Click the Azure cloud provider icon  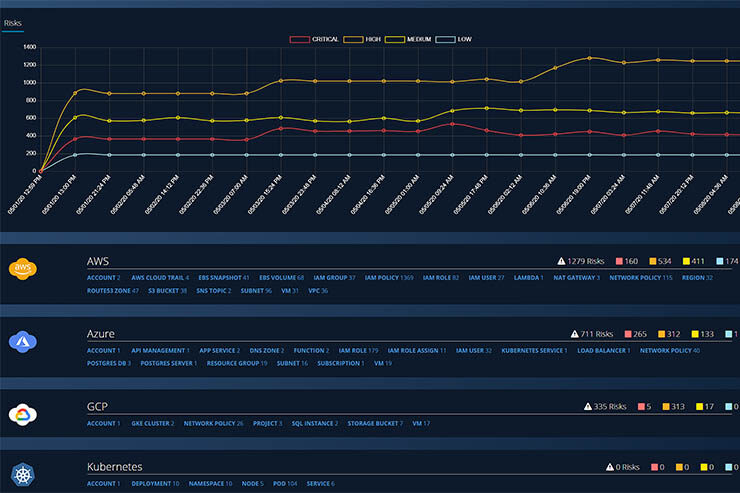[24, 340]
